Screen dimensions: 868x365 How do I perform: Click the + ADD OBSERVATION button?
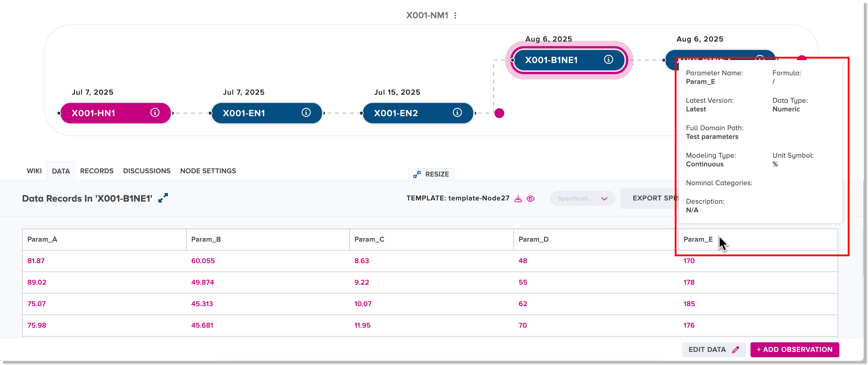tap(795, 349)
